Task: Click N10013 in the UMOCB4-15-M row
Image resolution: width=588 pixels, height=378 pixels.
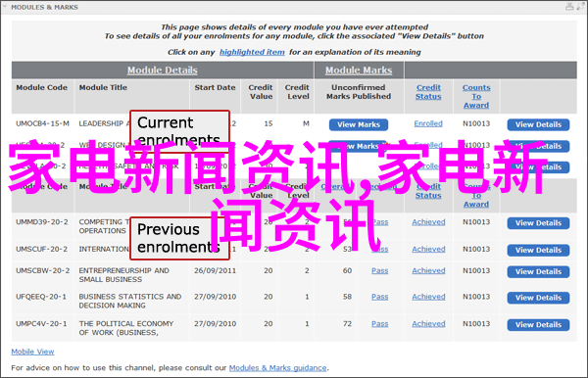Action: (x=476, y=123)
